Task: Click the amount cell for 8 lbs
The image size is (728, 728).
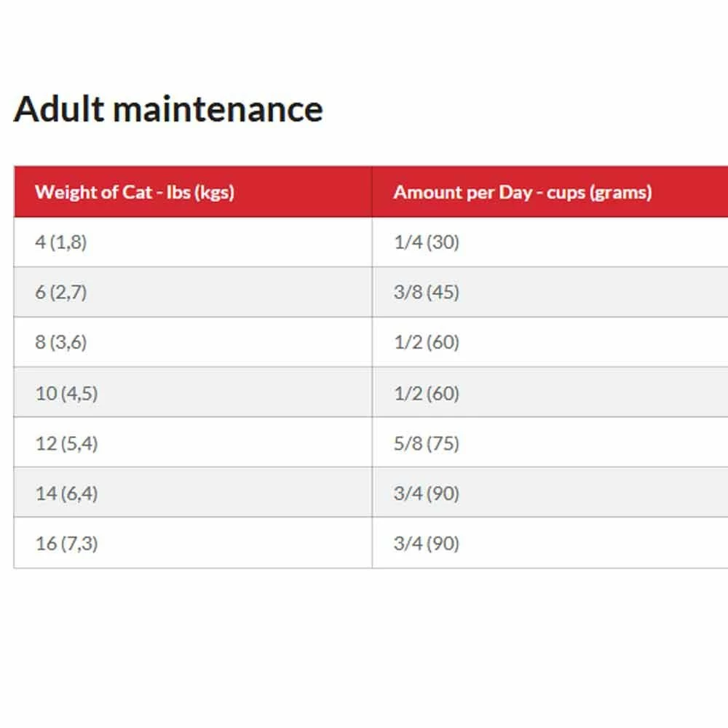Action: tap(427, 343)
